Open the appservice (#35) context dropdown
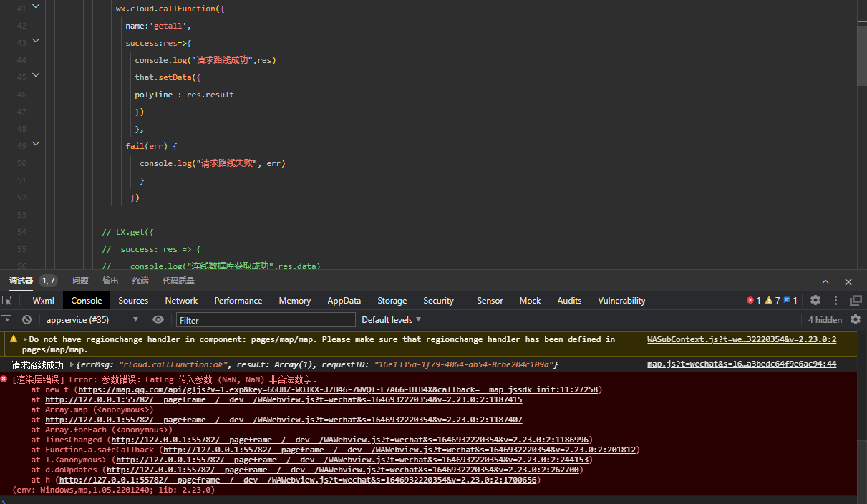867x504 pixels. pos(92,319)
